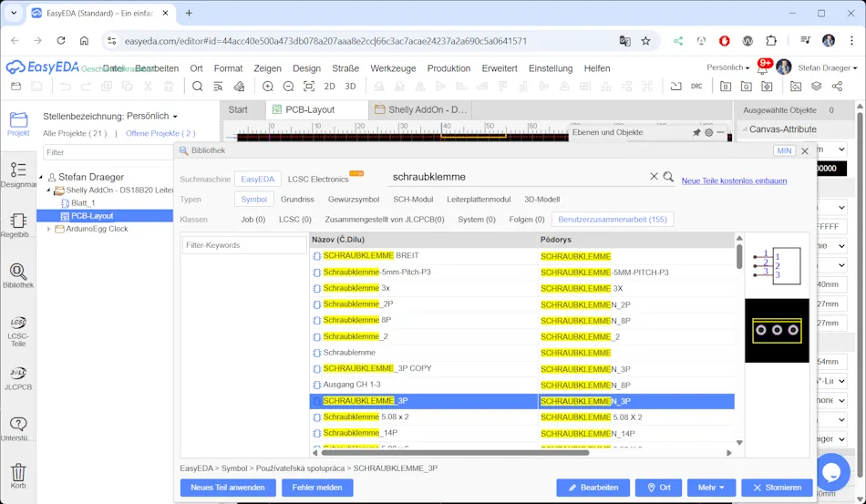The height and width of the screenshot is (504, 866).
Task: Click the search magnifier in library dialog
Action: [668, 177]
